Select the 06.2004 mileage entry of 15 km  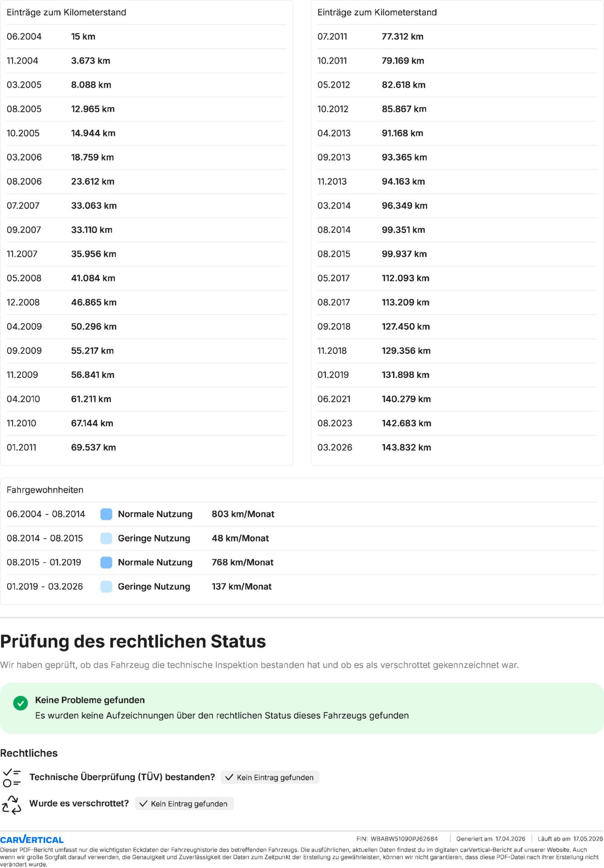(x=83, y=37)
